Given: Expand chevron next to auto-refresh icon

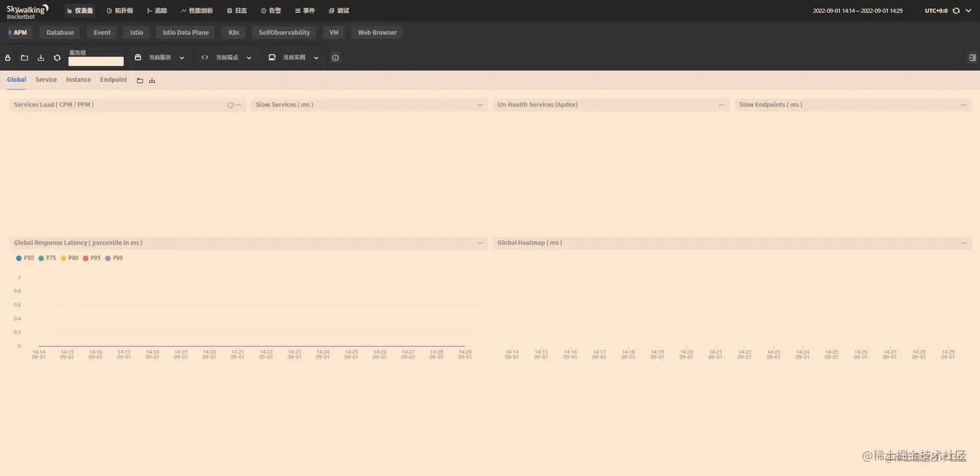Looking at the screenshot, I should 968,11.
